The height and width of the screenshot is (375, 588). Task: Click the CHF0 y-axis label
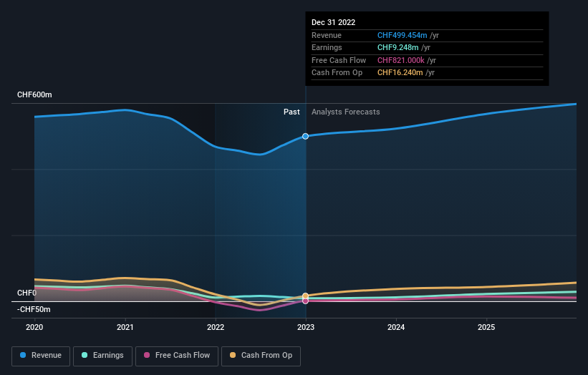point(26,293)
